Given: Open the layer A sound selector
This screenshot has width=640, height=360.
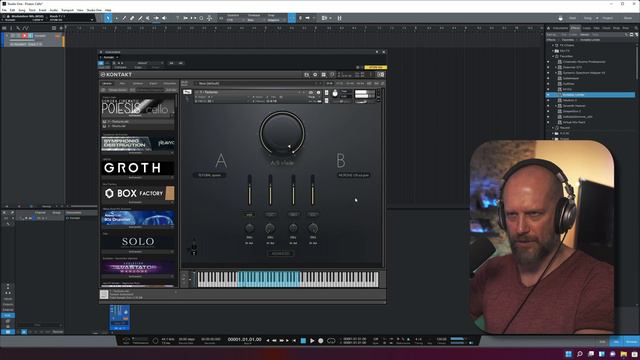Looking at the screenshot, I should pyautogui.click(x=209, y=175).
